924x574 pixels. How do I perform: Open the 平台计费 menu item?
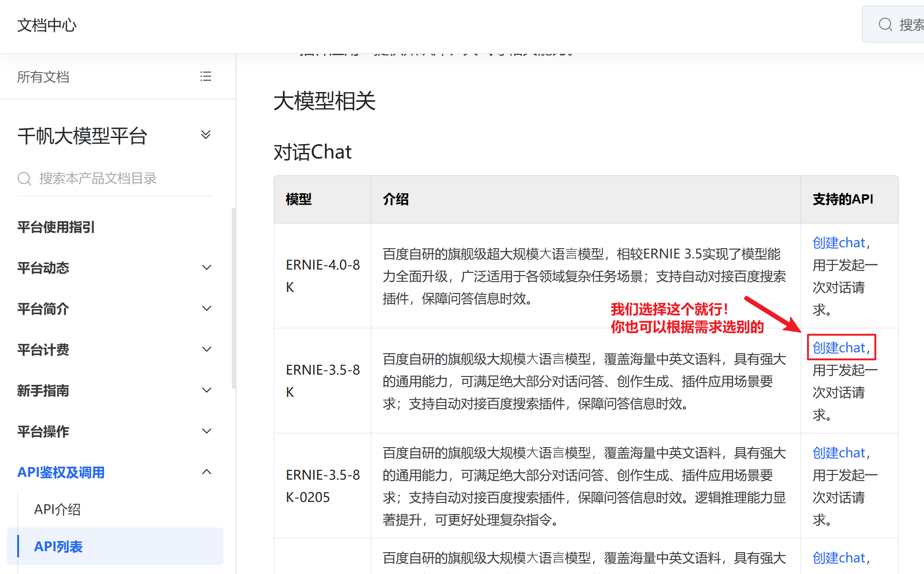click(43, 350)
